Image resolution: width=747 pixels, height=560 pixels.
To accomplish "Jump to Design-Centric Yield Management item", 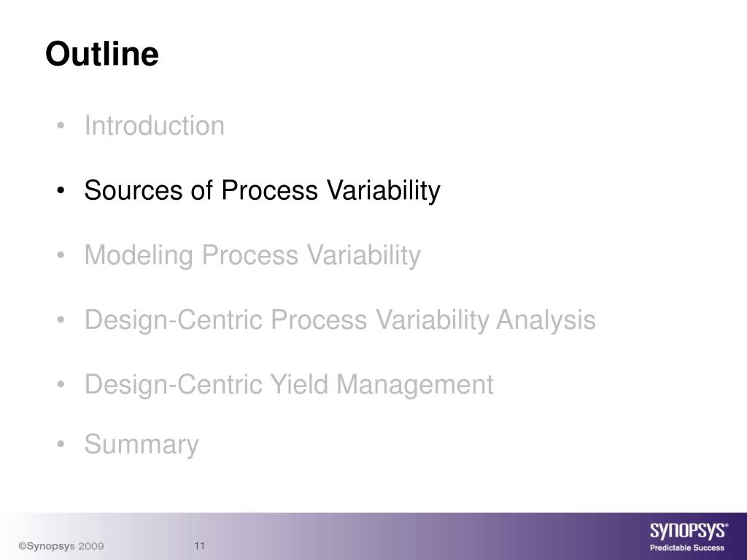I will pos(289,384).
